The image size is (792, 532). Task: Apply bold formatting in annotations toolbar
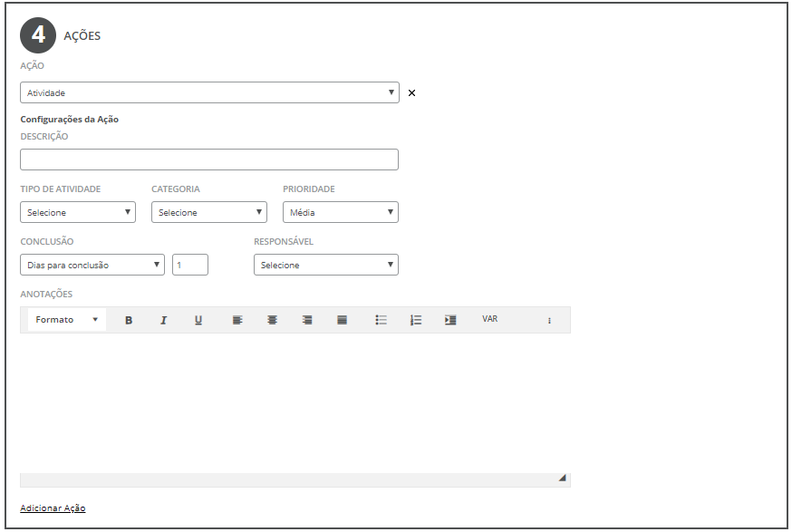tap(129, 320)
